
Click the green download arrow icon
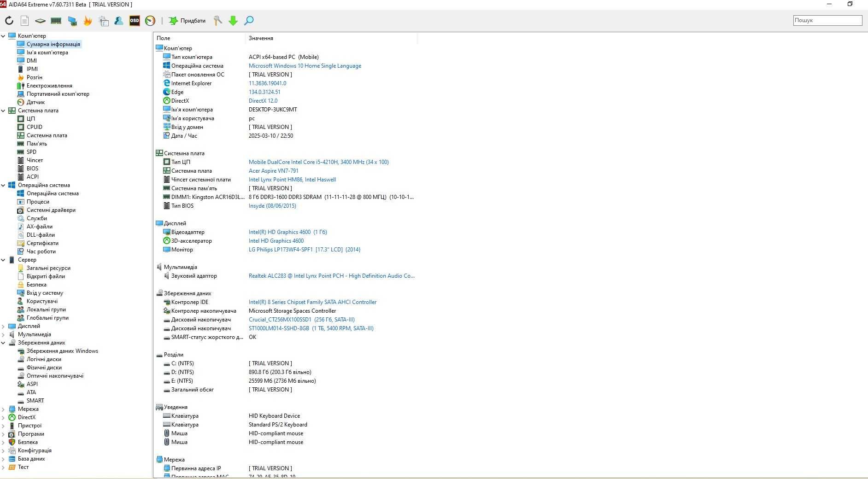coord(233,21)
